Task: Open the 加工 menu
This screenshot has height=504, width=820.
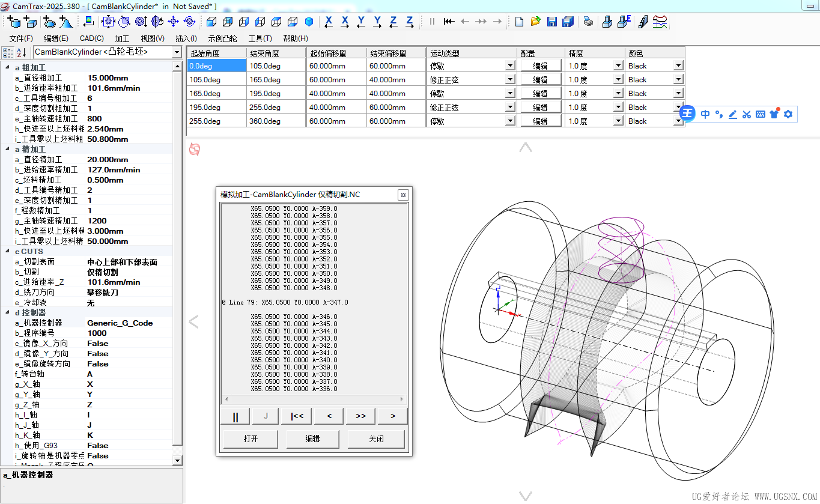Action: point(122,38)
